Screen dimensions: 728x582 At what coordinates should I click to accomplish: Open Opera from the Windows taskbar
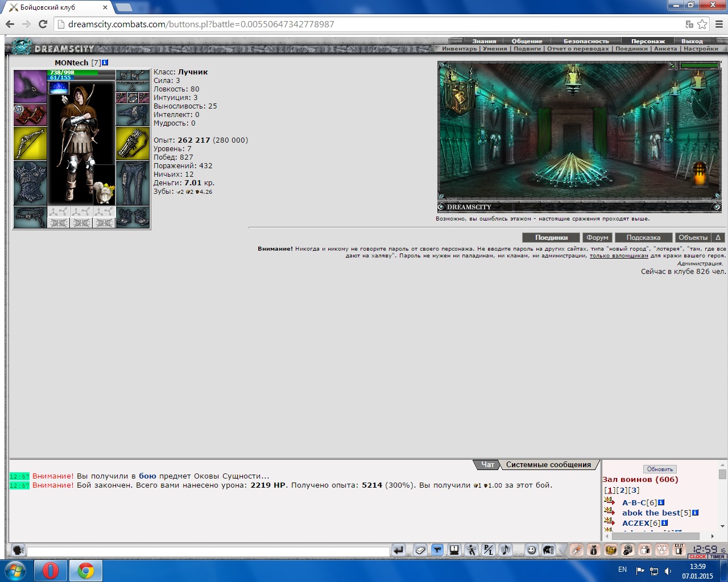click(x=51, y=570)
